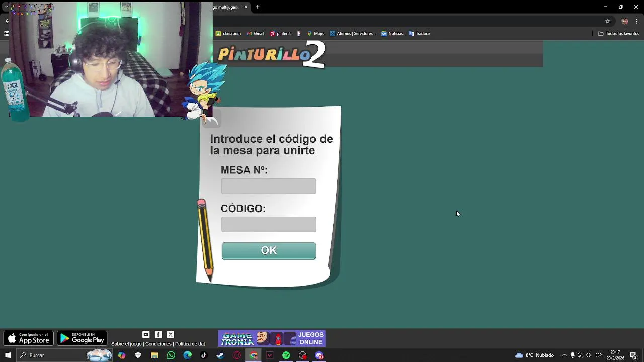Open Windows Security shield in taskbar

click(x=138, y=355)
